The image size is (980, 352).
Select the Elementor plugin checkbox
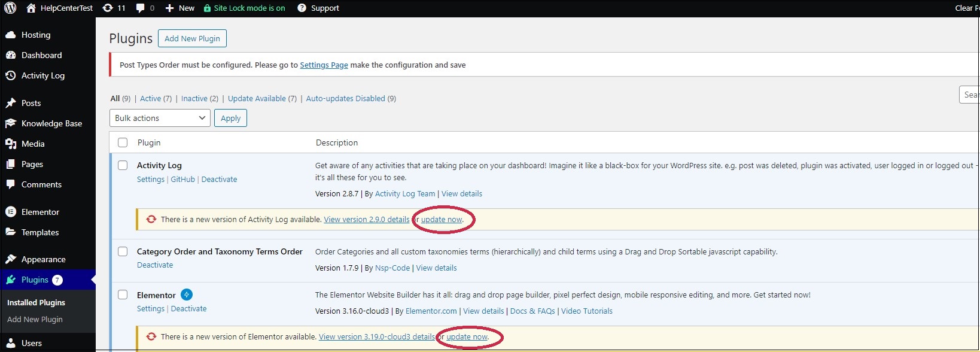(x=123, y=295)
